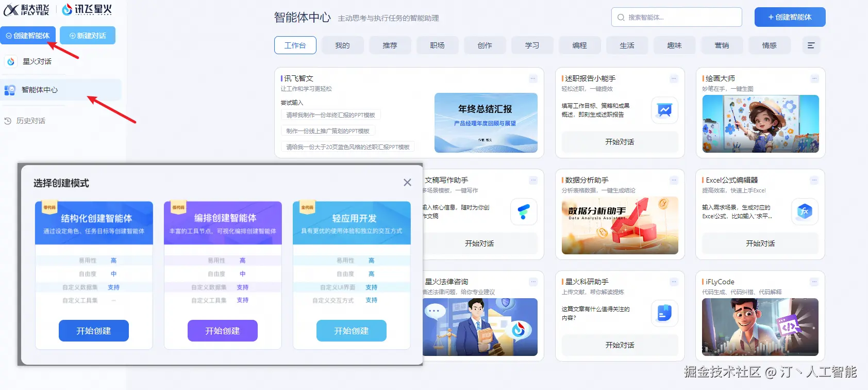
Task: Open more options on 述职报告小能手 card
Action: 674,78
